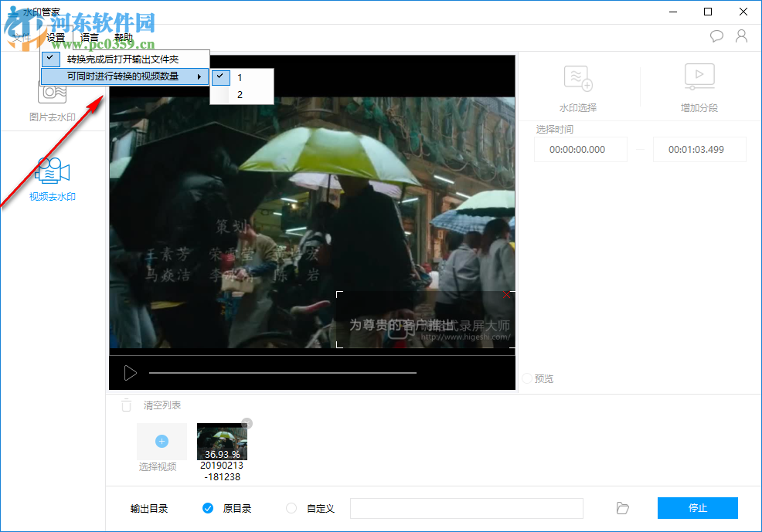Select the 视频去水印 video tool

pyautogui.click(x=52, y=178)
